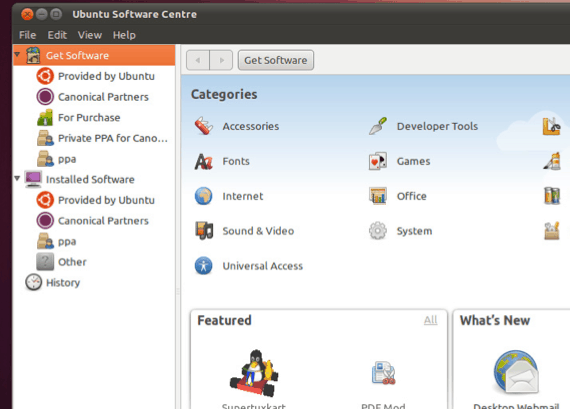Select the Desktop Webmail app thumbnail

[516, 372]
